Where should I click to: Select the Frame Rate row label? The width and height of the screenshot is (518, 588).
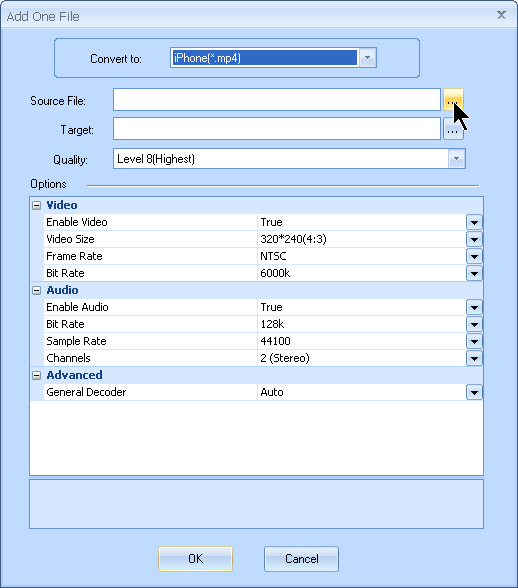(74, 256)
